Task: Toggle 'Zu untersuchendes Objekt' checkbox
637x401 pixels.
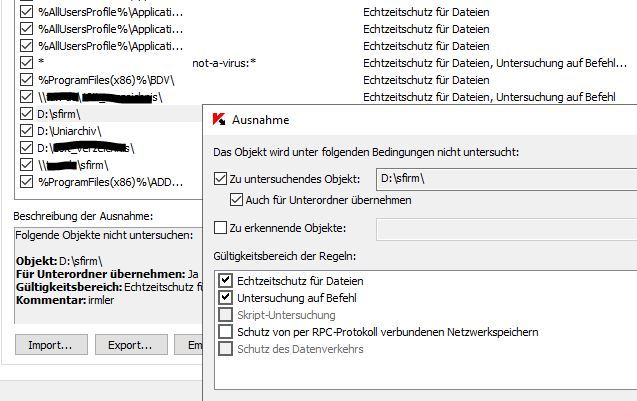Action: 221,180
